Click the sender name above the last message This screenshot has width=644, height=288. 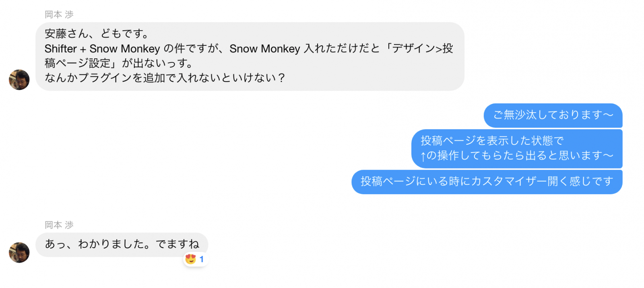tap(59, 225)
